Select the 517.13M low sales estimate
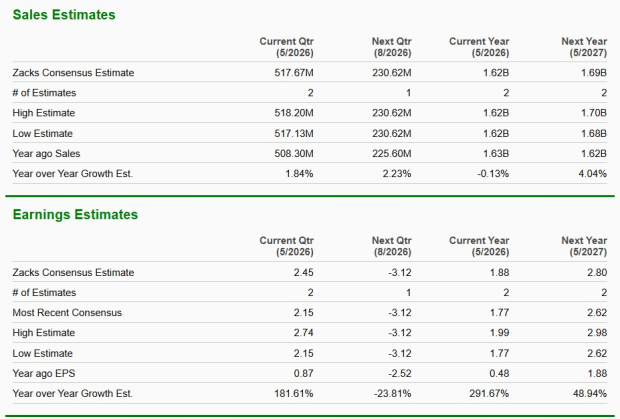Image resolution: width=620 pixels, height=419 pixels. click(x=293, y=133)
